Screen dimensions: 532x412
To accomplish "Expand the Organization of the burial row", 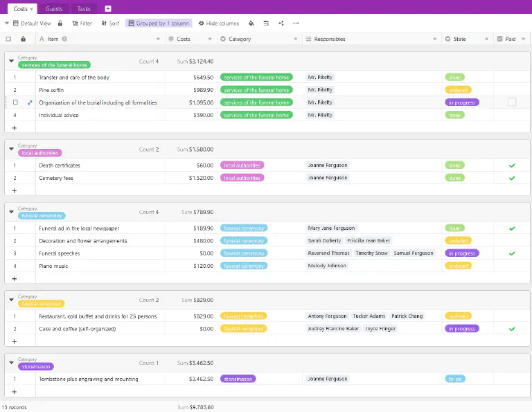I will (x=30, y=102).
